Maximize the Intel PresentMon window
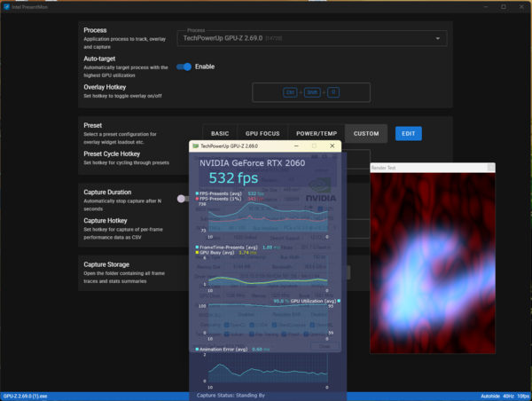 click(504, 7)
